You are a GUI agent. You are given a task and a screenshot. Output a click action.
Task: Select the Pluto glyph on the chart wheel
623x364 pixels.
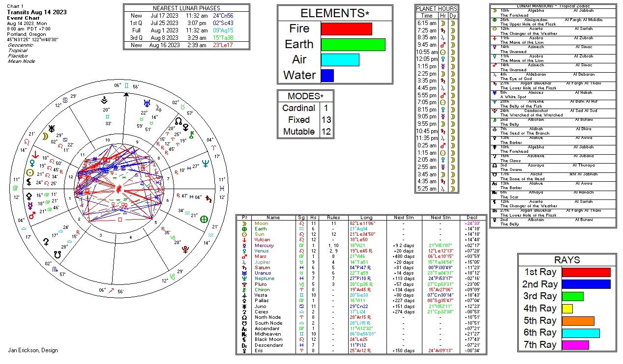[184, 249]
